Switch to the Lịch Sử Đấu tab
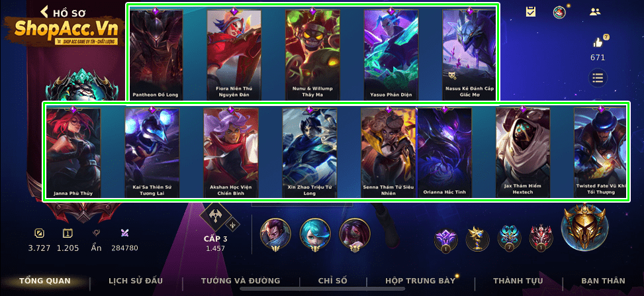 click(x=136, y=281)
